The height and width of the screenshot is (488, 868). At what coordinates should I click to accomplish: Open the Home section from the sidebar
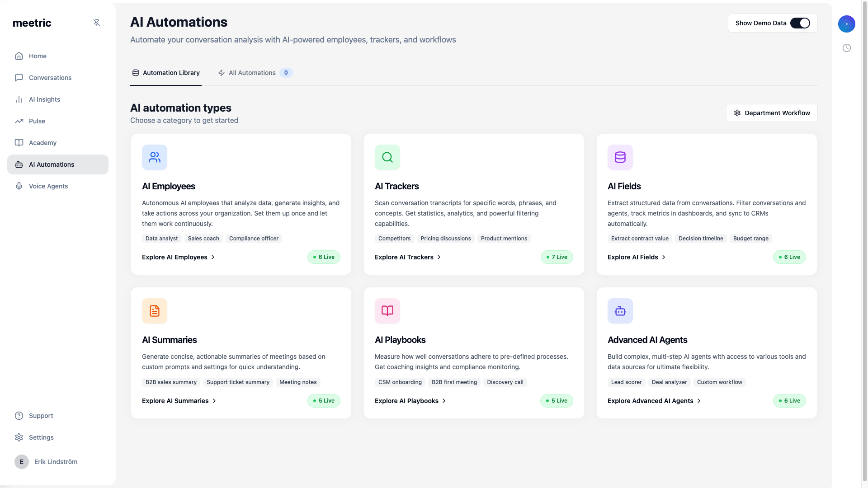pyautogui.click(x=38, y=56)
